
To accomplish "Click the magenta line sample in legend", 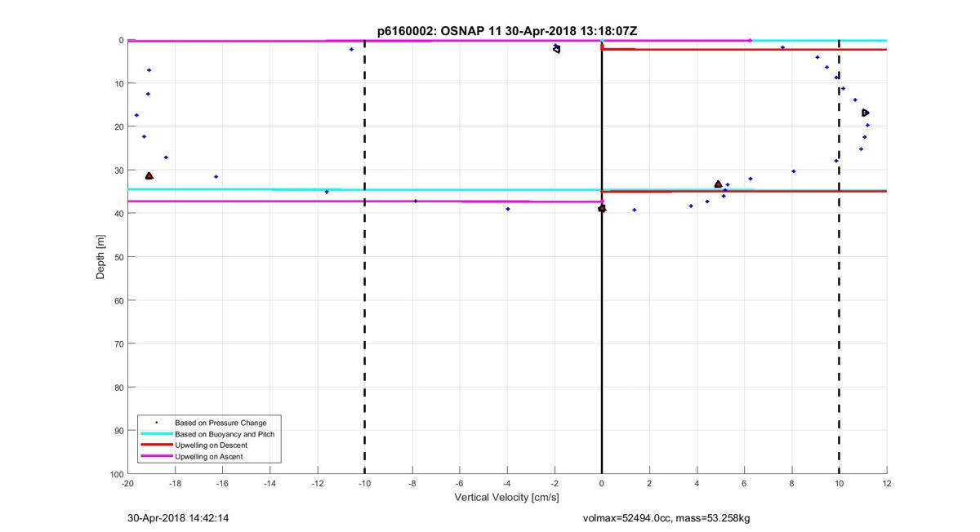I will coord(157,457).
